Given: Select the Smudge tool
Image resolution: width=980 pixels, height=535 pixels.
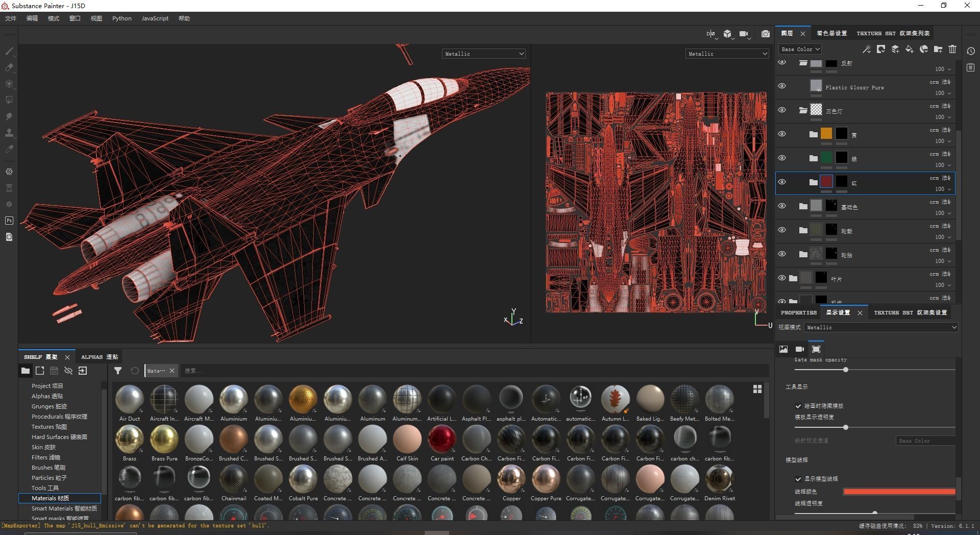Looking at the screenshot, I should coord(9,116).
